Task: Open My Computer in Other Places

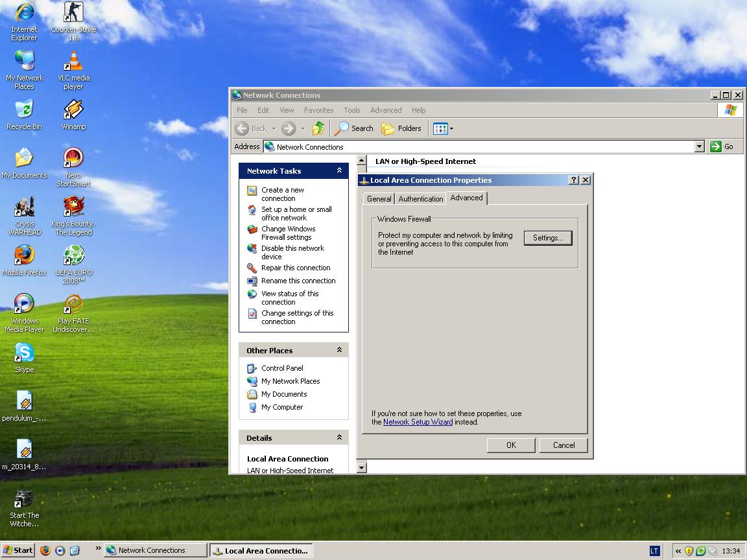Action: (x=282, y=407)
